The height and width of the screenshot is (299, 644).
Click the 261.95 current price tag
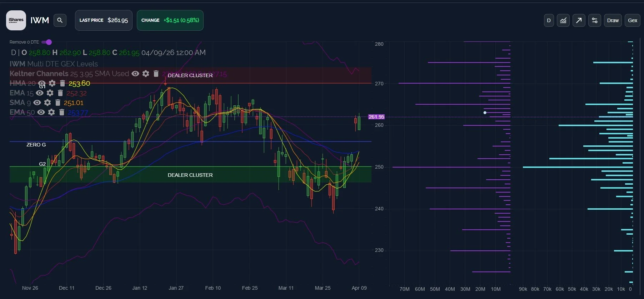pos(376,117)
